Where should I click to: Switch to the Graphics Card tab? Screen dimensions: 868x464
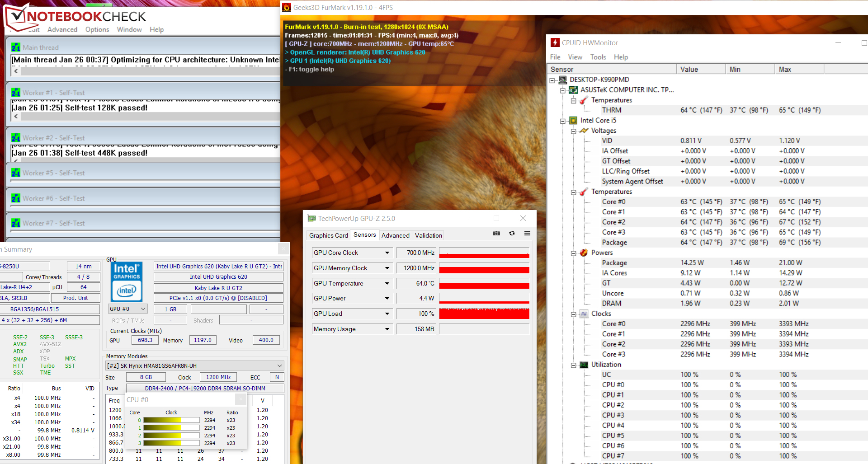pyautogui.click(x=329, y=235)
